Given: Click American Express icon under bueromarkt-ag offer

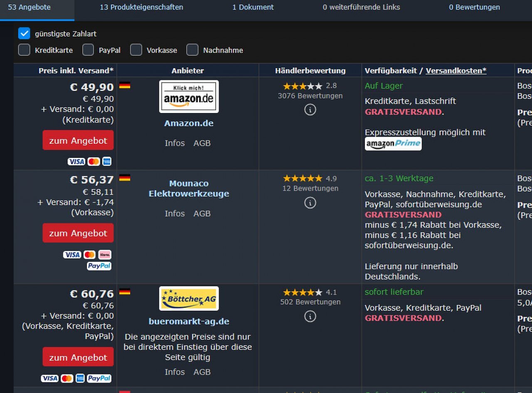Looking at the screenshot, I should point(80,378).
